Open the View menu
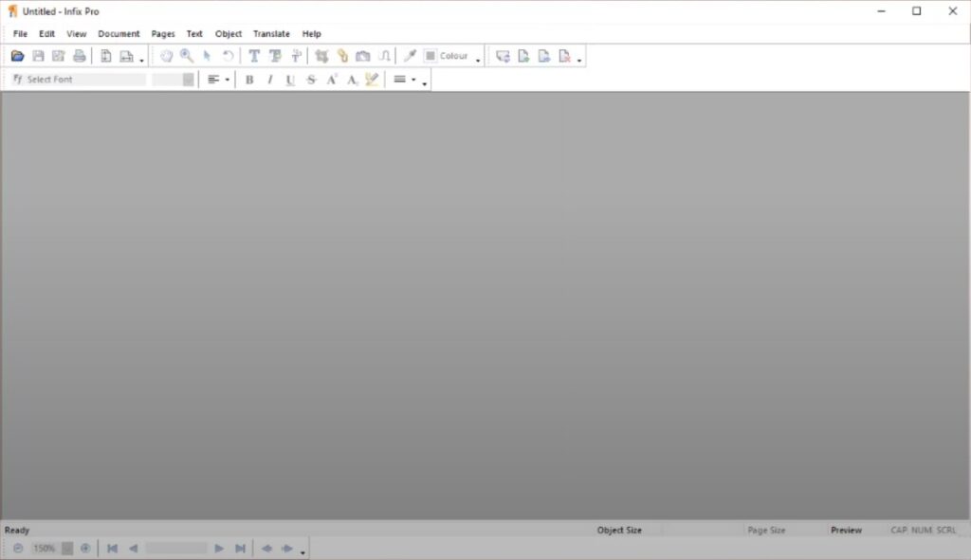 click(x=76, y=34)
